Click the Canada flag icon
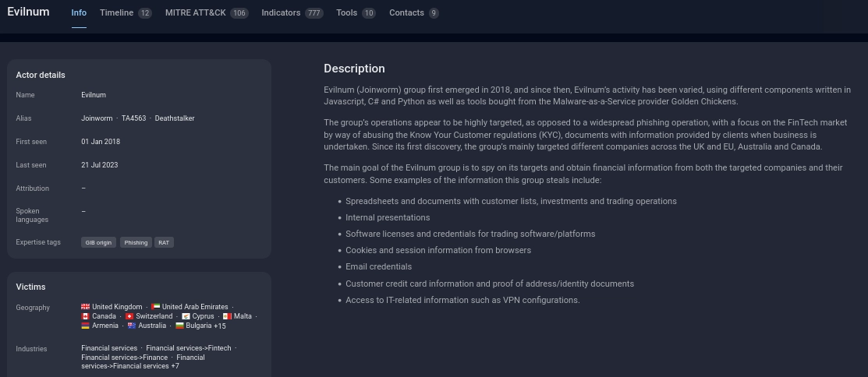The height and width of the screenshot is (377, 868). click(x=85, y=316)
